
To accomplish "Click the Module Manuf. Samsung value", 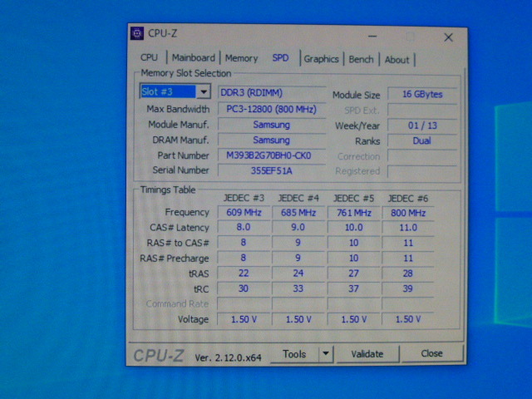I will coord(272,125).
